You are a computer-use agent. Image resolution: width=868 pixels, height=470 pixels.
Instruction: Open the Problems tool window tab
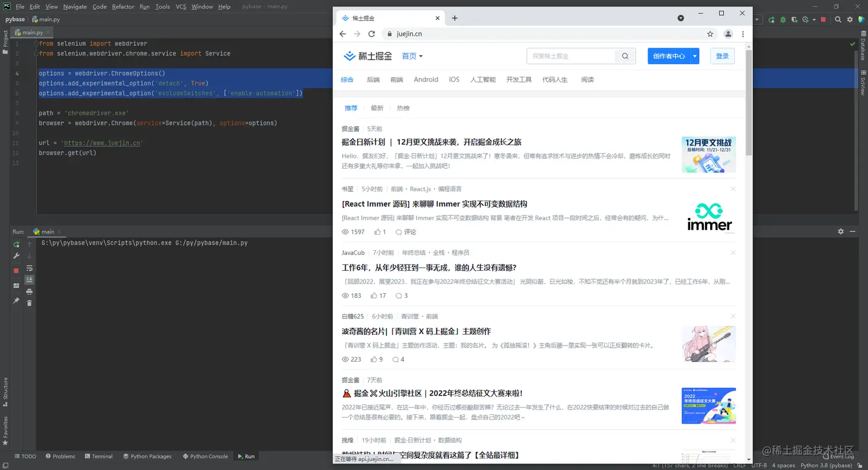pos(60,456)
